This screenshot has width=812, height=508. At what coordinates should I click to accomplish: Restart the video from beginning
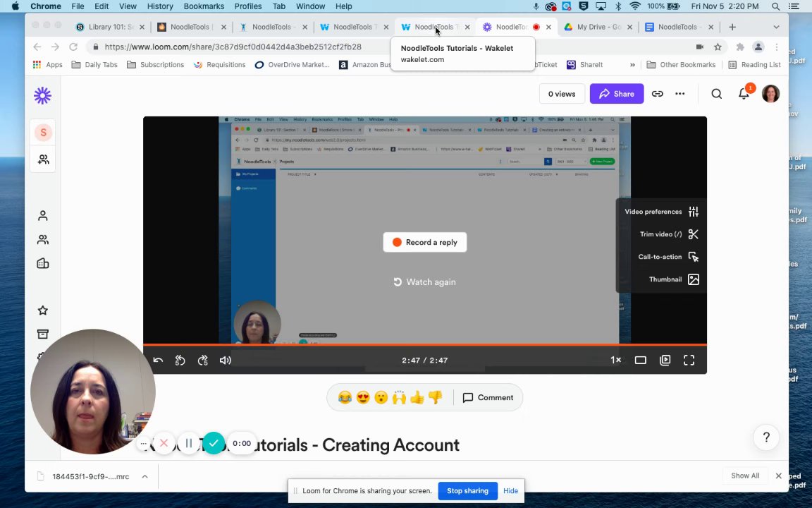pyautogui.click(x=158, y=361)
